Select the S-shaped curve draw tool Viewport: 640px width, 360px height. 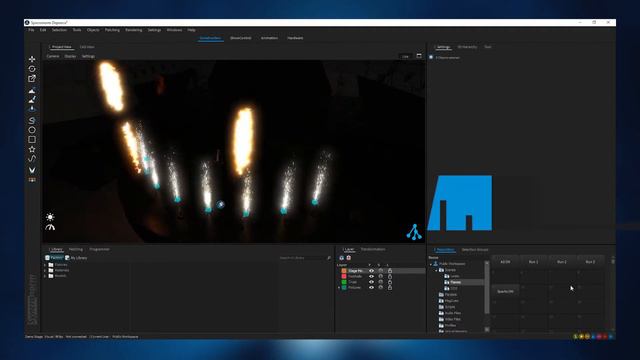pos(32,120)
